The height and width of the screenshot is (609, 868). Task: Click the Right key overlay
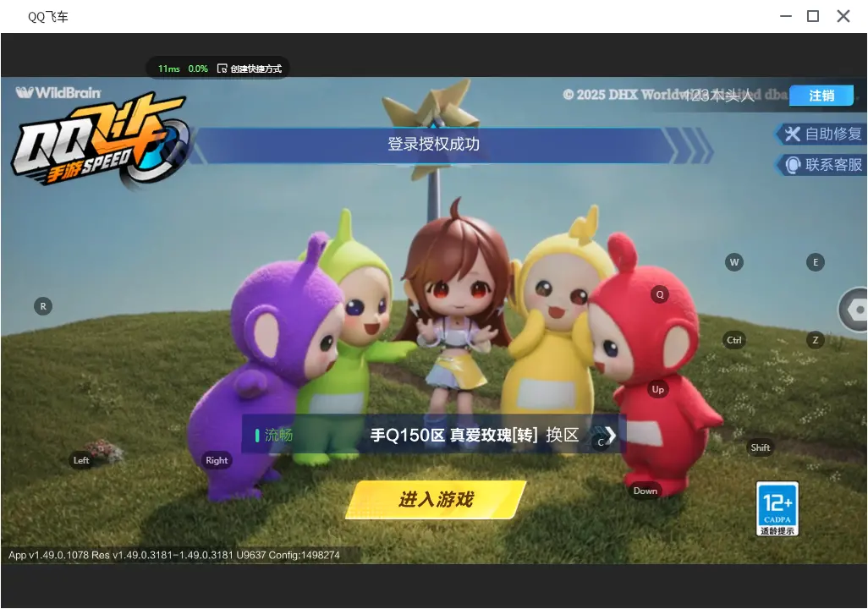coord(217,460)
